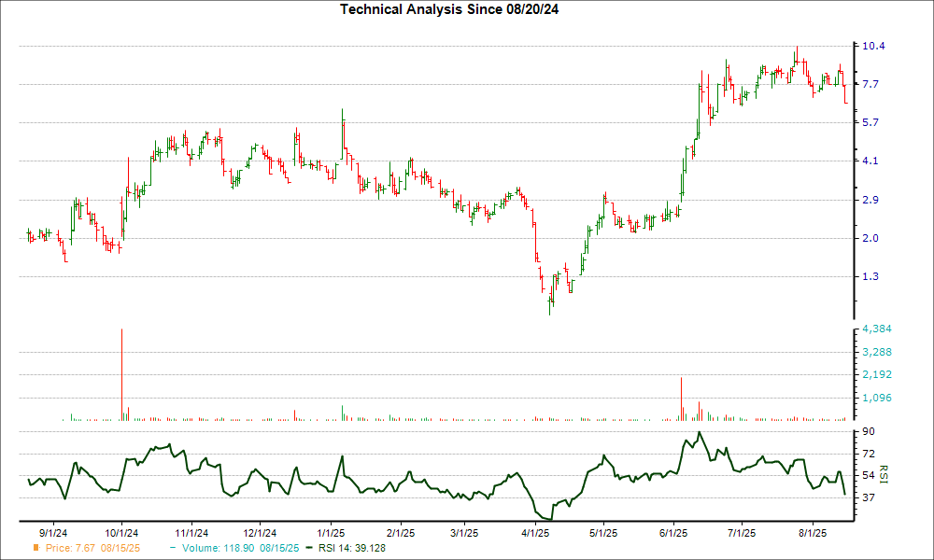Click the orange Price legend marker
Image resolution: width=934 pixels, height=560 pixels.
pyautogui.click(x=35, y=548)
